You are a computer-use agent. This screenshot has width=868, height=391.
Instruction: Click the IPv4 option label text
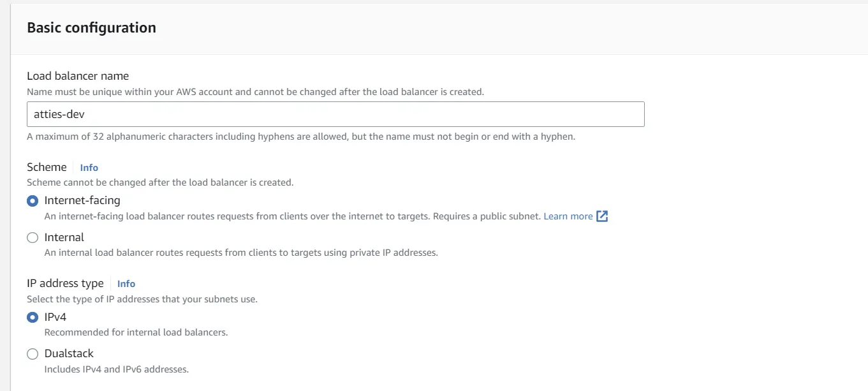click(x=55, y=317)
